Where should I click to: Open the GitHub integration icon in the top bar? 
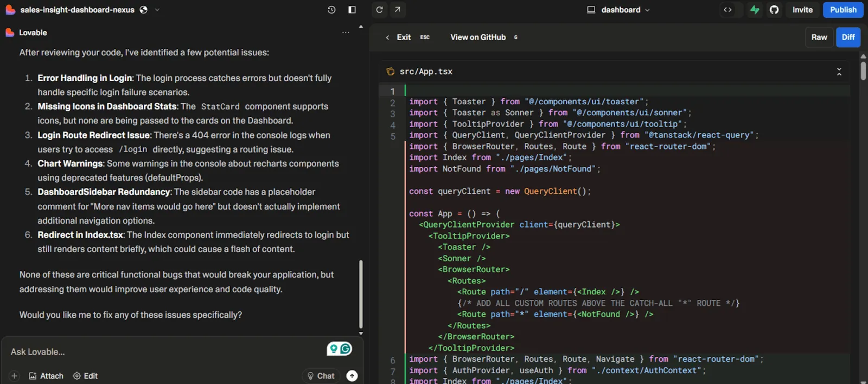774,10
